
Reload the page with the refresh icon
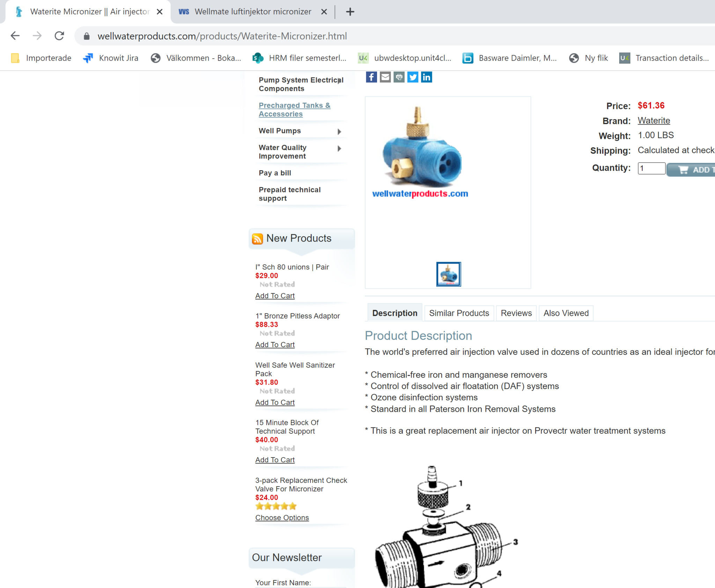coord(59,36)
